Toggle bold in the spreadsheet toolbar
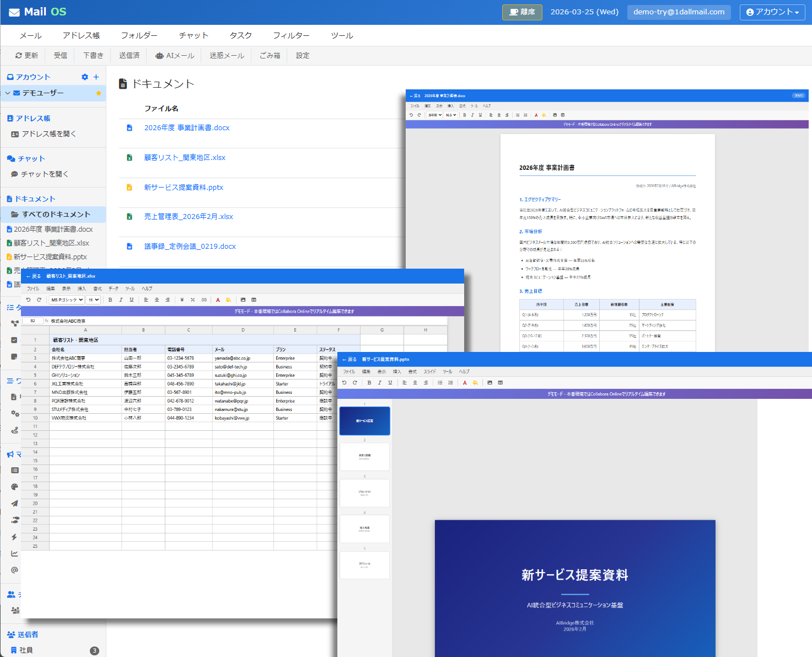The width and height of the screenshot is (812, 657). click(110, 300)
